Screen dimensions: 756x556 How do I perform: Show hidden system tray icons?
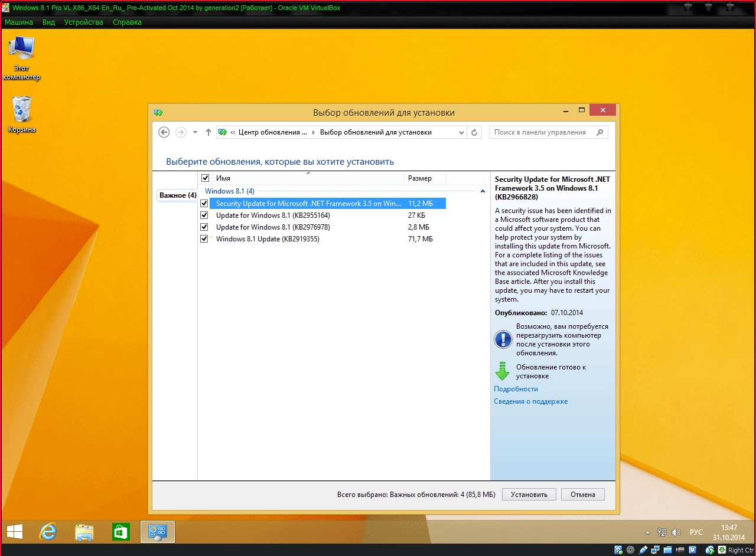click(647, 532)
